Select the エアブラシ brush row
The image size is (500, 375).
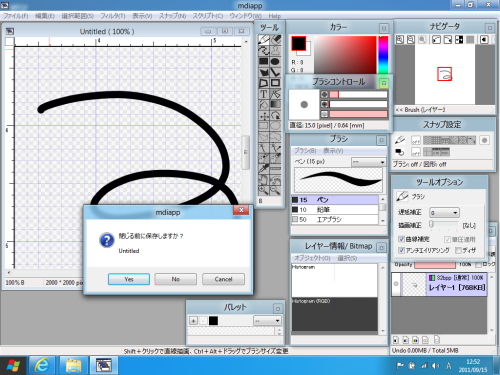[335, 219]
